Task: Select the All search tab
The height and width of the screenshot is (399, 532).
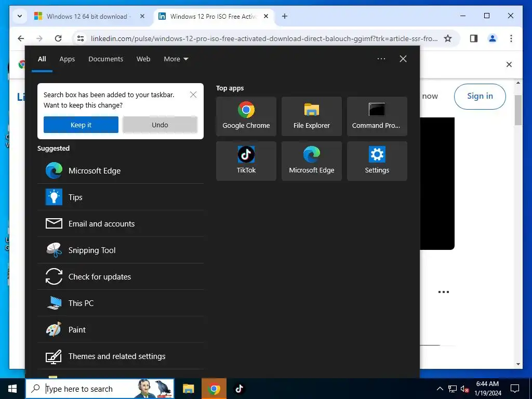Action: click(42, 59)
